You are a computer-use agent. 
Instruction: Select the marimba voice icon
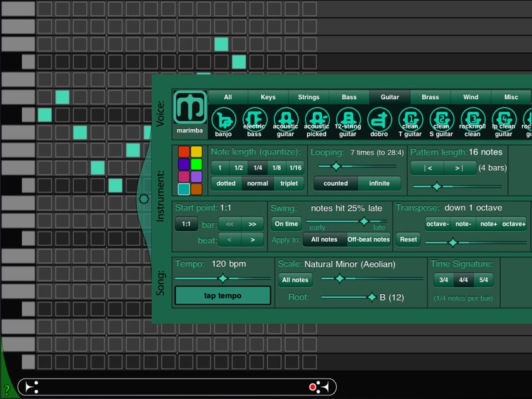point(189,108)
